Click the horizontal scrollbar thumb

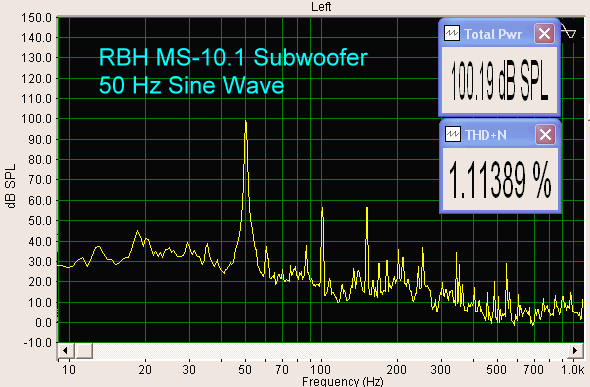pos(83,351)
